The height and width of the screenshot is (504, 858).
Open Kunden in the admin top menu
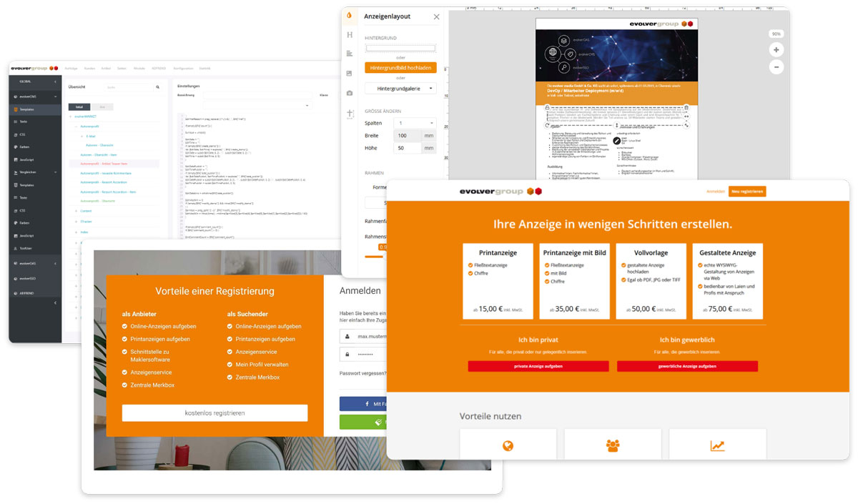tap(89, 68)
